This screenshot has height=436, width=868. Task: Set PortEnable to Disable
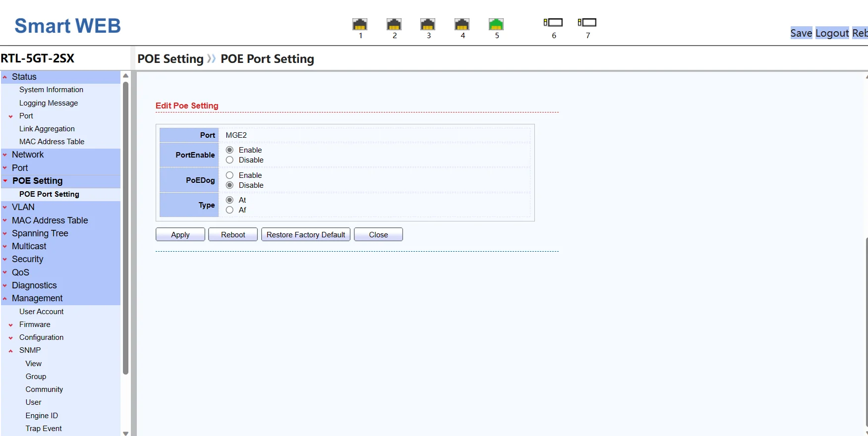(x=230, y=160)
